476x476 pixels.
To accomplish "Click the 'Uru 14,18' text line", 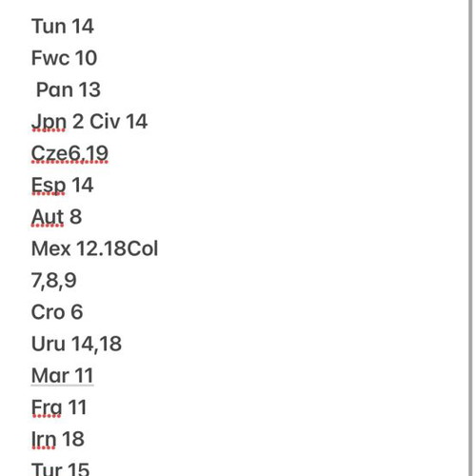I will [x=76, y=344].
